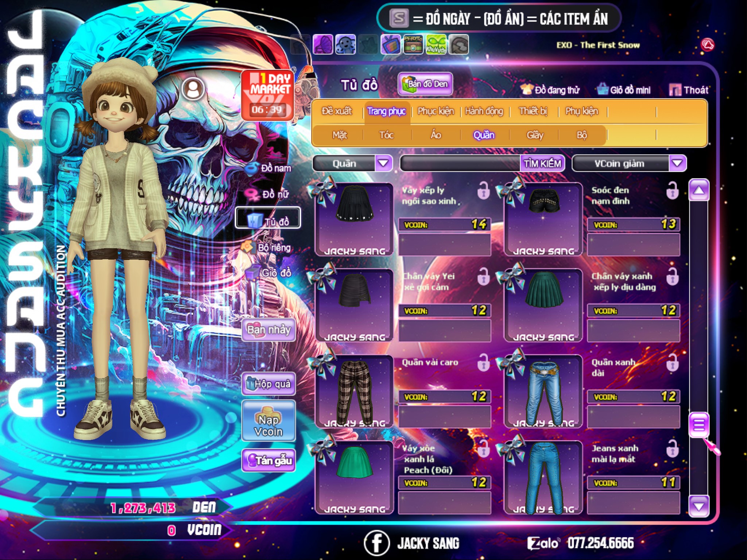Image resolution: width=747 pixels, height=560 pixels.
Task: Open the purple gramophone music icon
Action: point(323,45)
